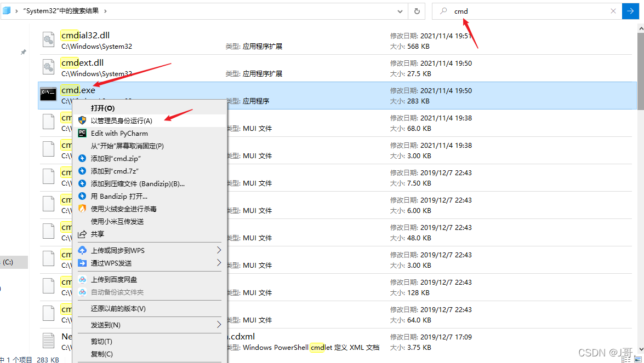Click the blue library icon in the address bar

[x=7, y=10]
